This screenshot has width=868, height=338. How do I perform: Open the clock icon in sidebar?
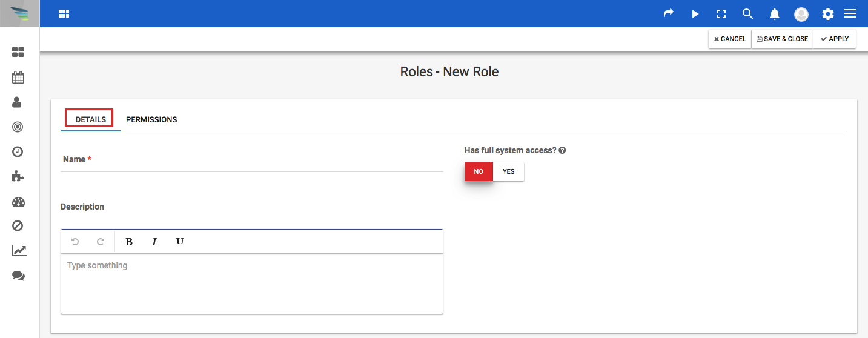pos(18,151)
